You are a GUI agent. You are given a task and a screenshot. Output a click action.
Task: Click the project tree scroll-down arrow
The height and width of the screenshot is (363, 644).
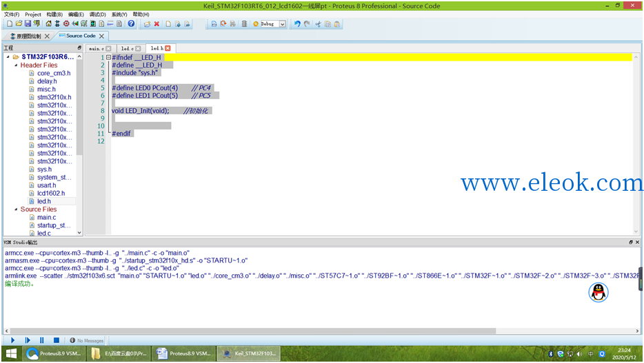[x=80, y=233]
